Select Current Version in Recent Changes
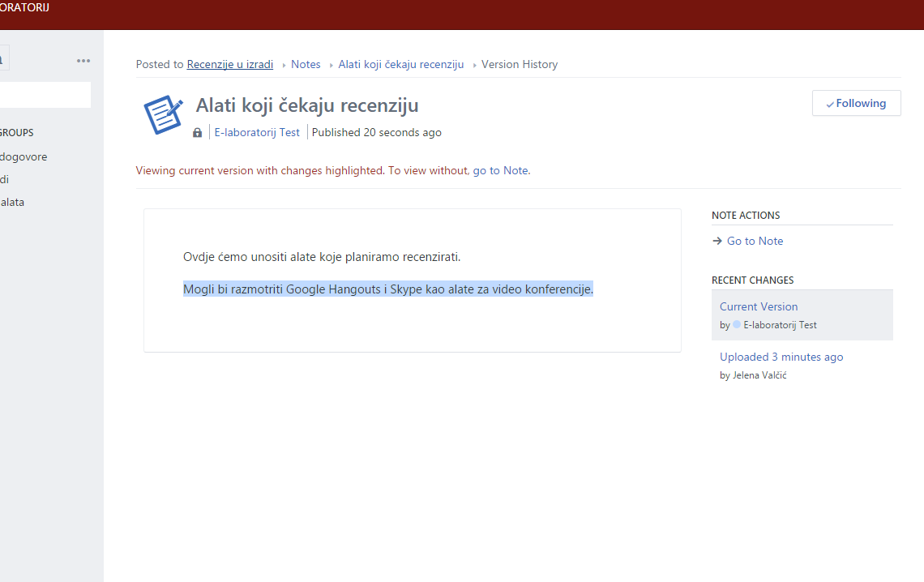The width and height of the screenshot is (924, 582). (759, 306)
